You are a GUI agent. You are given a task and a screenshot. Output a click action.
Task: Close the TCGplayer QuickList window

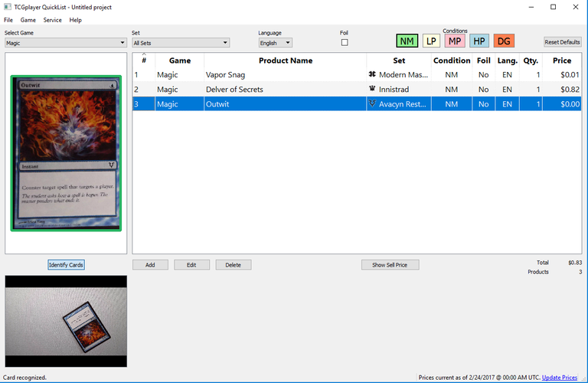(x=576, y=7)
